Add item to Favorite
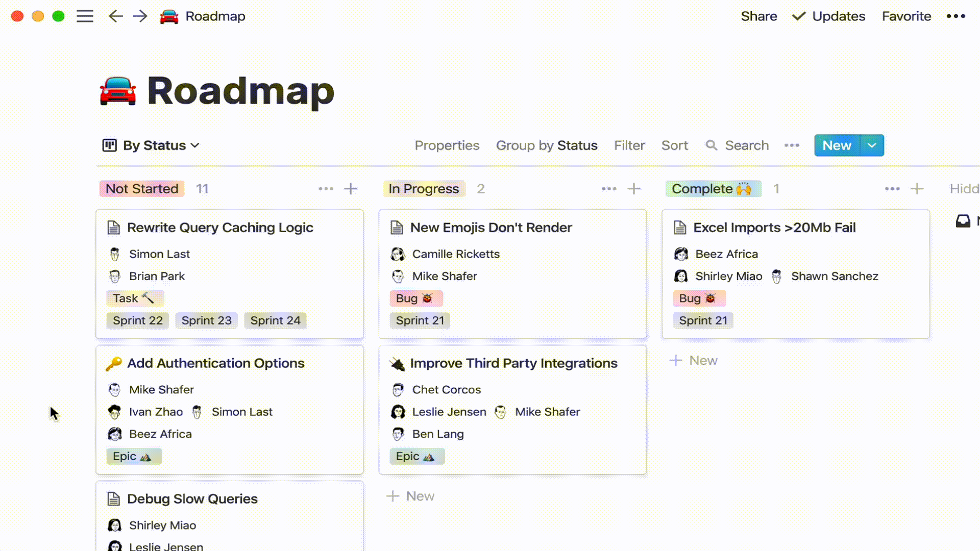This screenshot has width=980, height=551. [x=906, y=16]
